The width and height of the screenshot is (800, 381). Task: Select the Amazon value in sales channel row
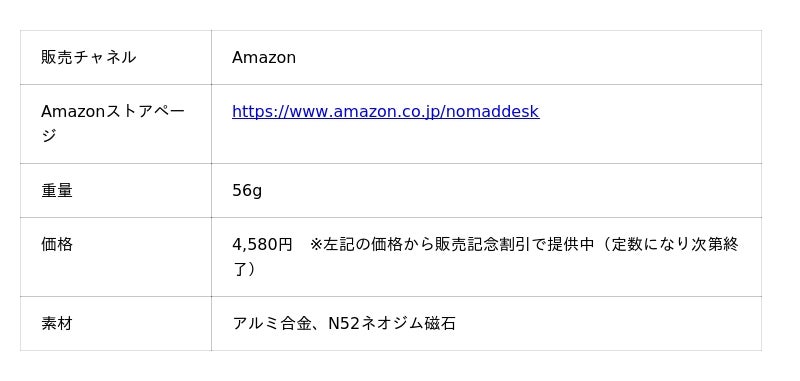[x=264, y=58]
